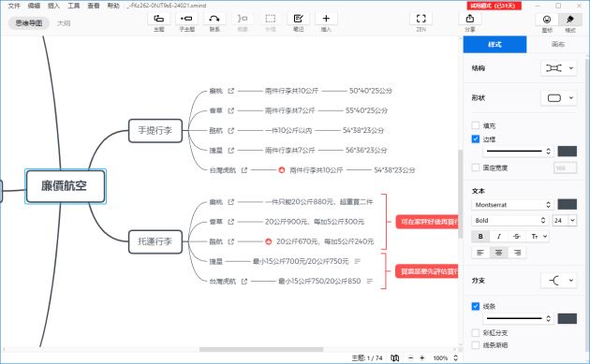Toggle the format (格式) paintbrush panel icon
The width and height of the screenshot is (590, 364).
(570, 19)
